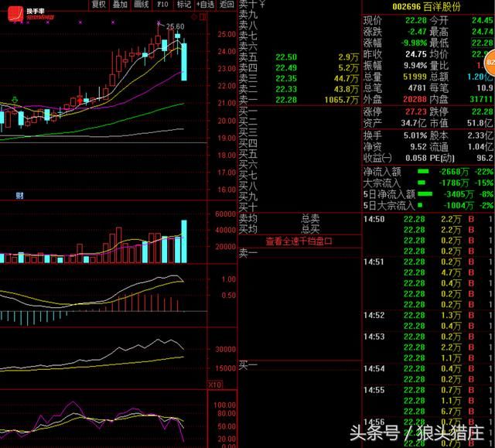Click the 涨幅 value -9.98%
The height and width of the screenshot is (448, 495).
414,43
